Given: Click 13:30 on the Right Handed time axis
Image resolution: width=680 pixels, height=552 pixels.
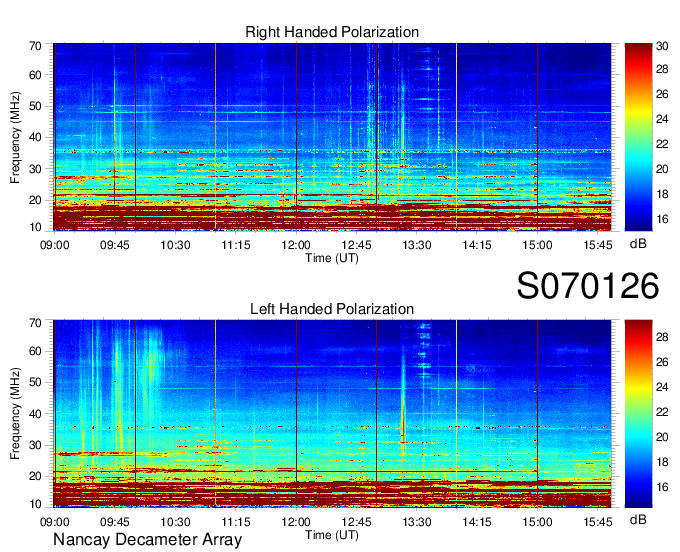Looking at the screenshot, I should pos(417,245).
